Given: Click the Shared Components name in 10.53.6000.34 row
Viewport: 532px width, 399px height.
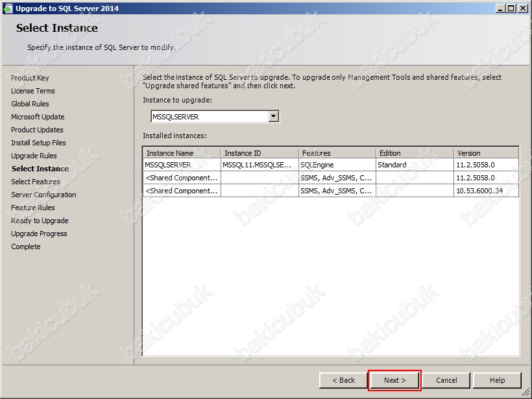Looking at the screenshot, I should (182, 191).
